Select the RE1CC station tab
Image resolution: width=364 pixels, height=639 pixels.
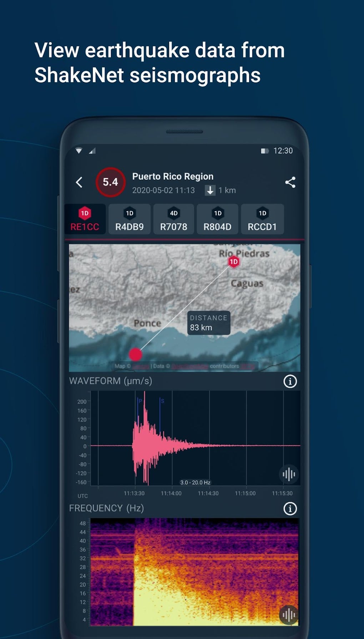85,219
